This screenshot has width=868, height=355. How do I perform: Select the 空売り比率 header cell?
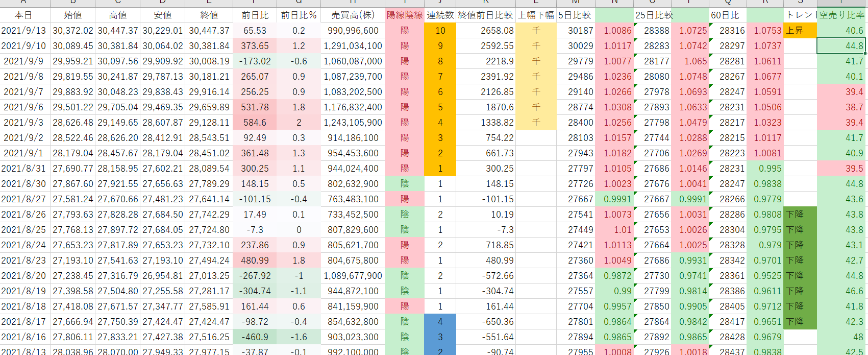842,15
